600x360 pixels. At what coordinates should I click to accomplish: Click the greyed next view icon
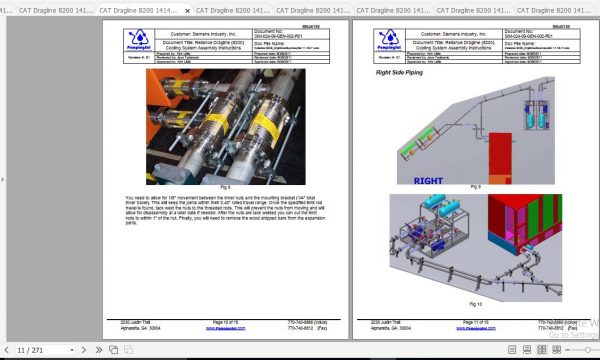(x=129, y=350)
